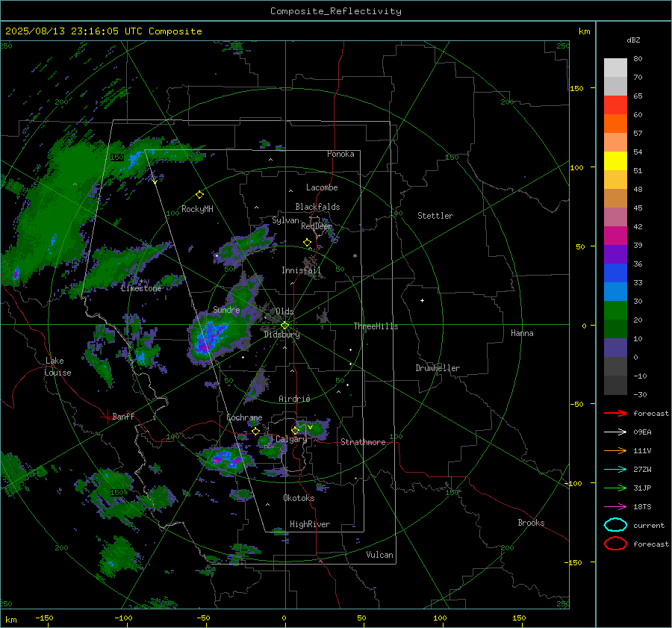This screenshot has width=672, height=628.
Task: Click the Sylvan label
Action: click(x=285, y=220)
